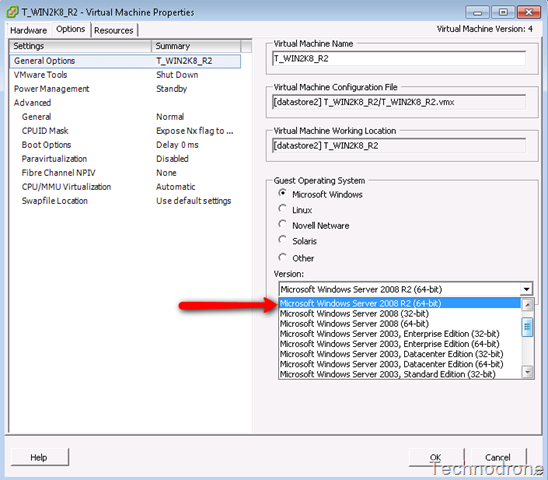The width and height of the screenshot is (548, 480).
Task: Click the 'Shut Down' summary value
Action: pyautogui.click(x=177, y=75)
